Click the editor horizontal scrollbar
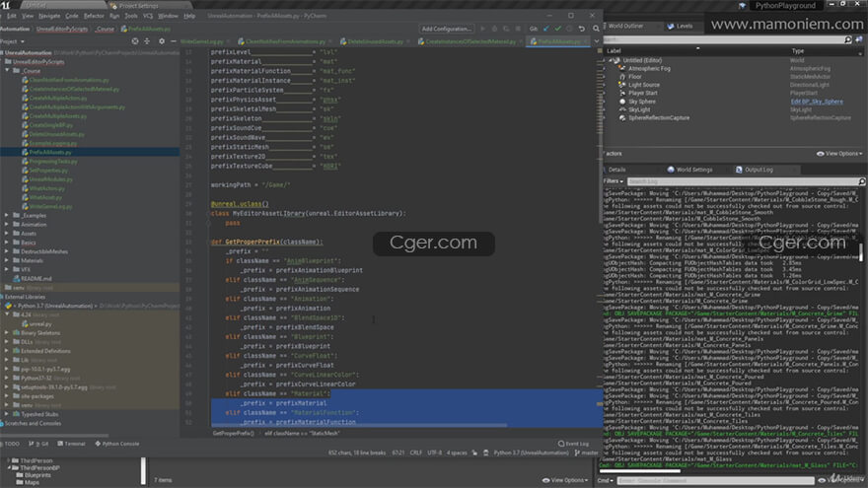The image size is (868, 488). click(x=359, y=426)
